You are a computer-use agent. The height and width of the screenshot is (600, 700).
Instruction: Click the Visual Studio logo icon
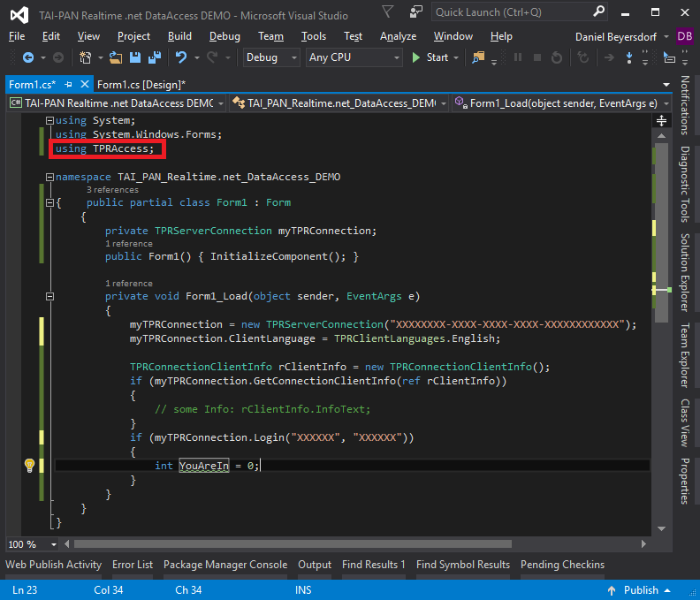19,15
